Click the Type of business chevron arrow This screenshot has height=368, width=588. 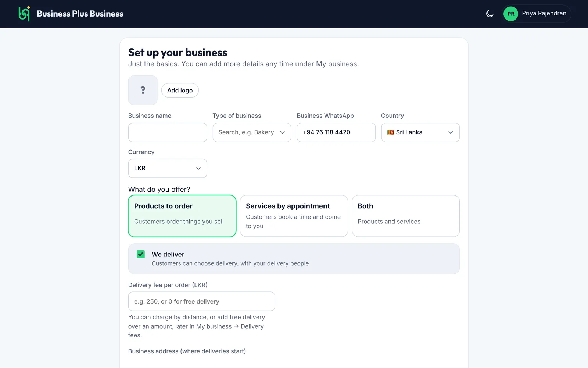282,132
